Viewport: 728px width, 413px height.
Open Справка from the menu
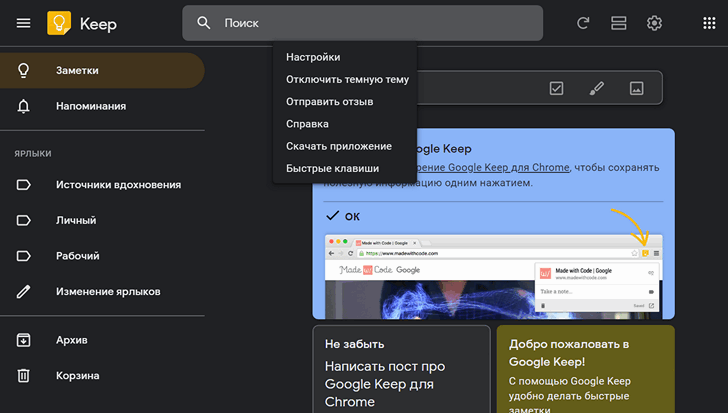coord(345,124)
